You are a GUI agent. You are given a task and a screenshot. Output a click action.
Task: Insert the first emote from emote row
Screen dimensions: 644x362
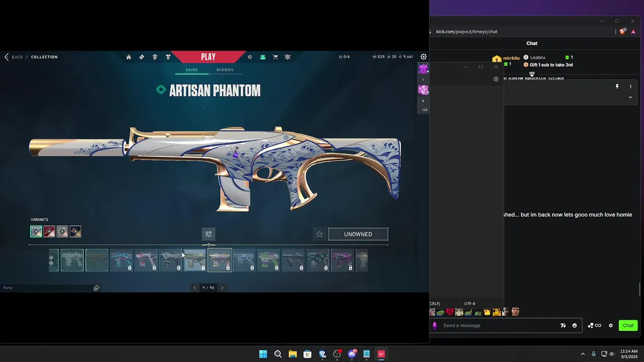point(432,312)
